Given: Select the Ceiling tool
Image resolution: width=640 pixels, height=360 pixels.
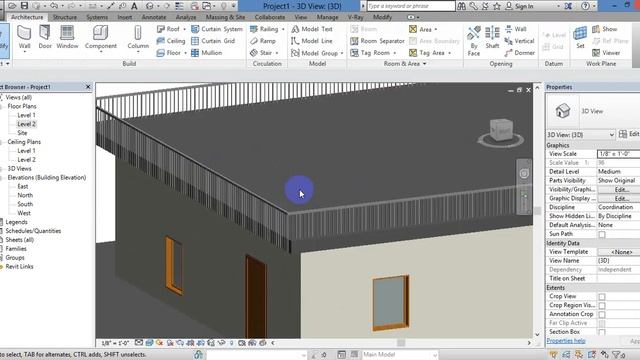Looking at the screenshot, I should click(x=171, y=41).
